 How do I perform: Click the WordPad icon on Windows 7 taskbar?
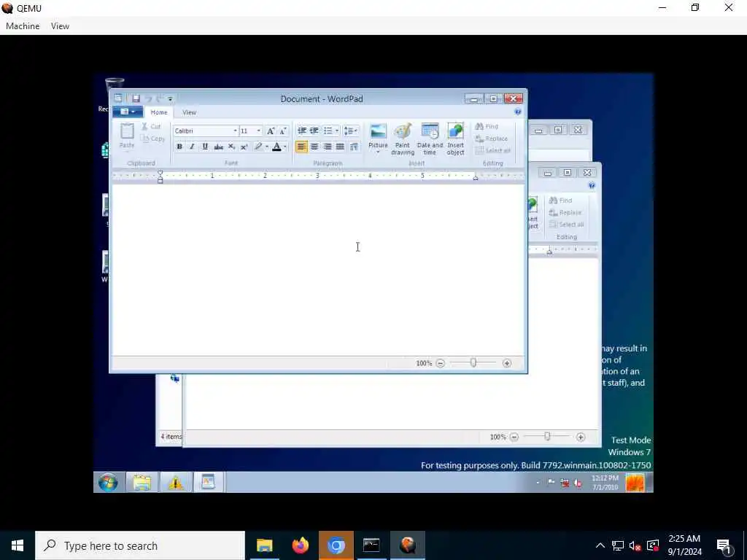208,483
